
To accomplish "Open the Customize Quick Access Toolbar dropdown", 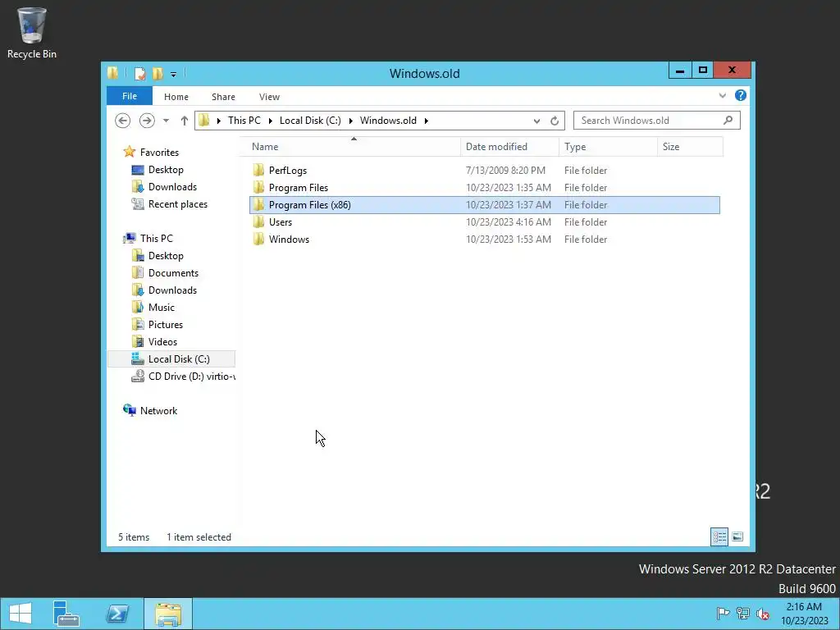I will [173, 75].
